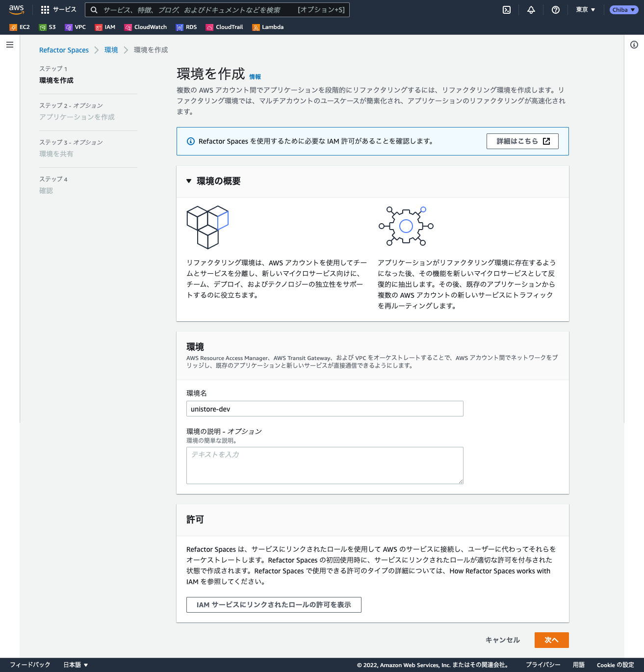Open the 日本語 language selector
644x672 pixels.
76,665
